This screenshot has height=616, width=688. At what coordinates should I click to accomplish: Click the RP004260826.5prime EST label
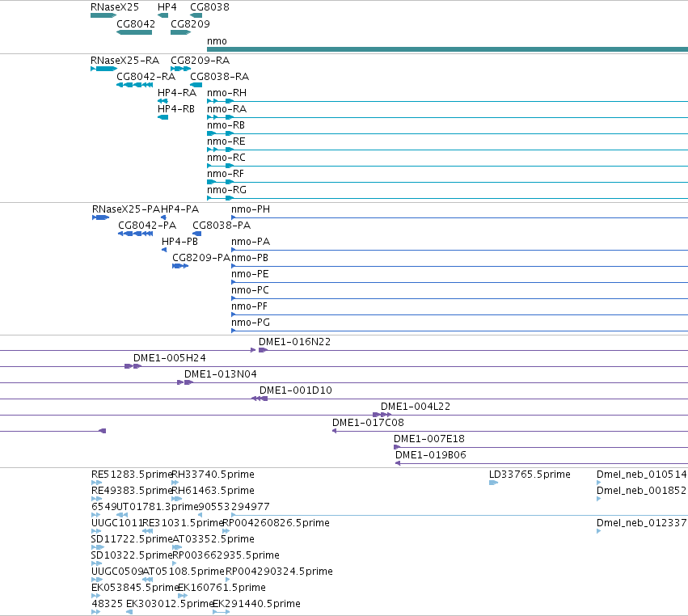276,523
